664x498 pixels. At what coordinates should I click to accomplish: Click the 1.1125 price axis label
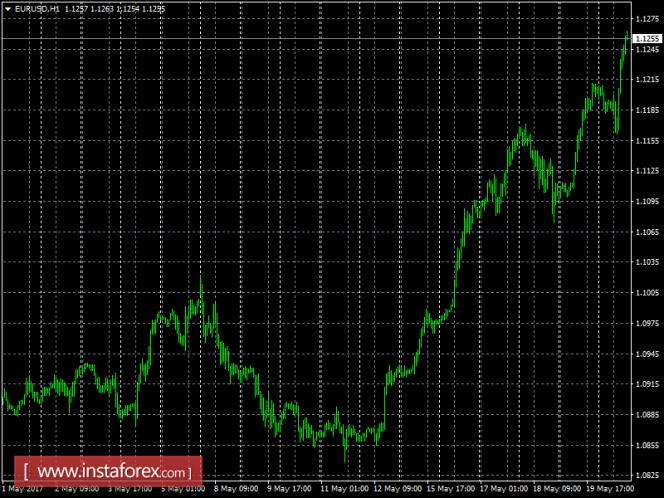pos(647,171)
